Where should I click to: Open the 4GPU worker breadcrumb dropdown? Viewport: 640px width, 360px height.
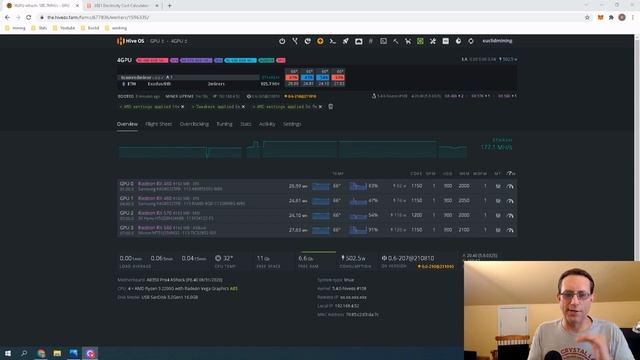pyautogui.click(x=179, y=41)
